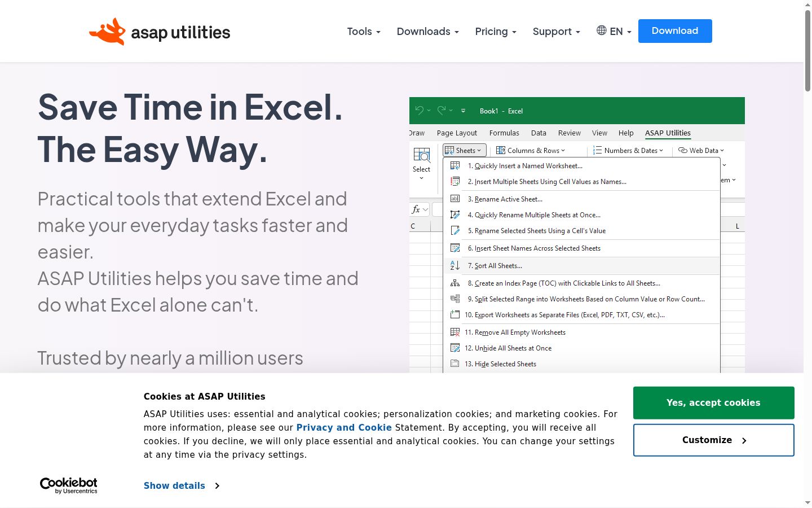
Task: Click the Customize cookies button
Action: pos(714,440)
